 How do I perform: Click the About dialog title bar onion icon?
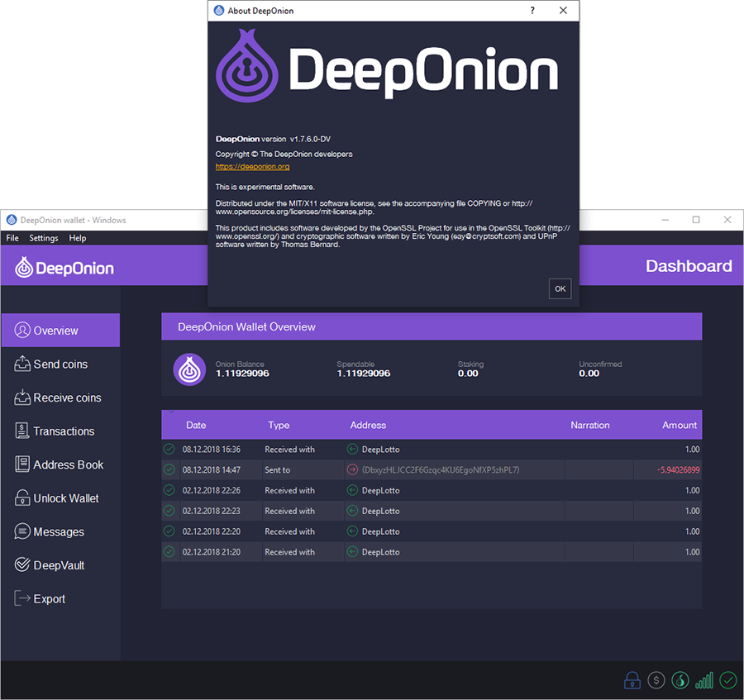[219, 11]
